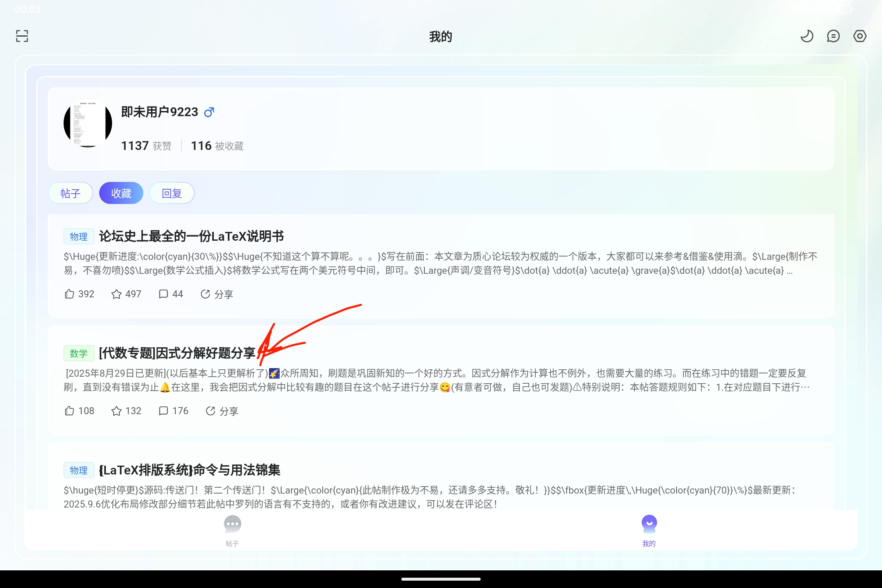This screenshot has height=588, width=882.
Task: Switch to the 帖子 filter tab
Action: 71,193
